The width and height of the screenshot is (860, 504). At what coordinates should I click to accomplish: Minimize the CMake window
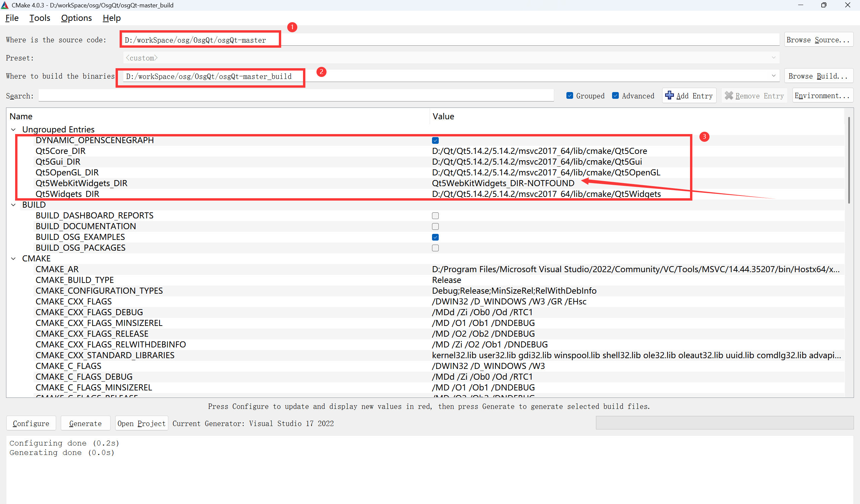[x=801, y=5]
